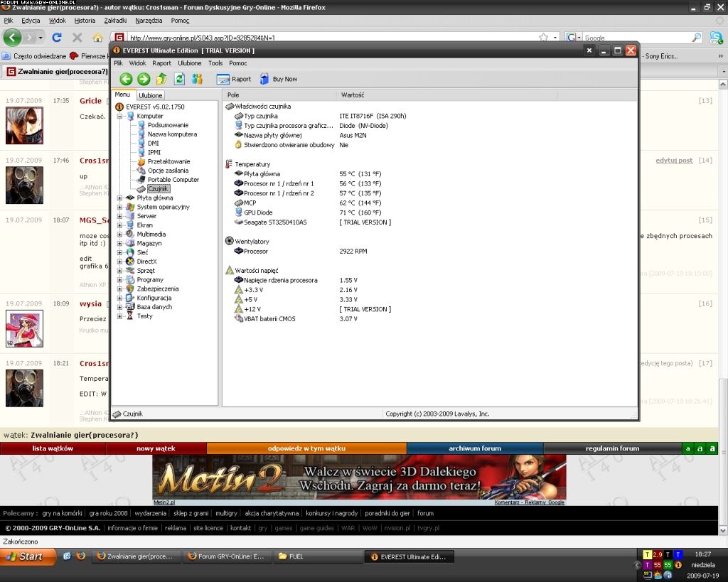Click the Refresh icon in EVEREST toolbar

(x=179, y=79)
